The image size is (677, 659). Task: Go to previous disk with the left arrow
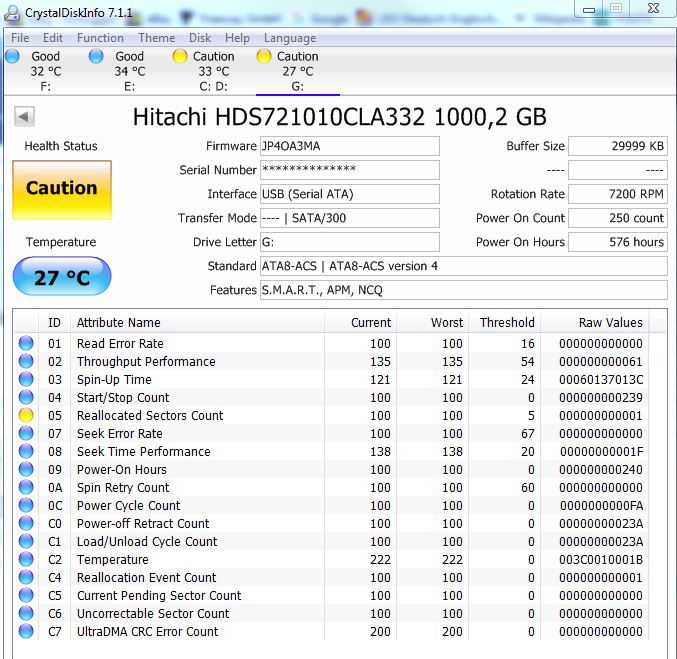24,117
